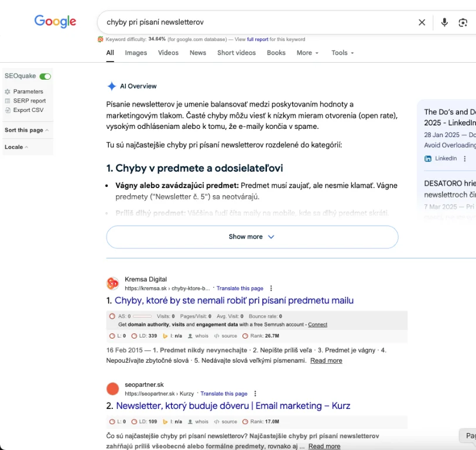Screen dimensions: 476x450
Task: Open the Kremsa Digital result title link
Action: 234,301
